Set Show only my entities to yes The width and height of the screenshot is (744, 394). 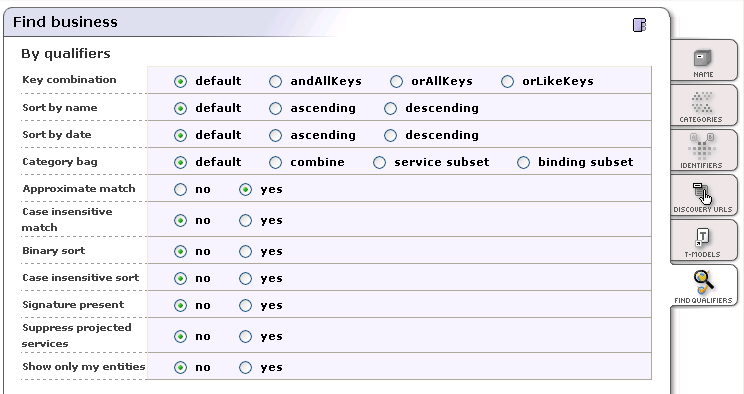coord(245,367)
